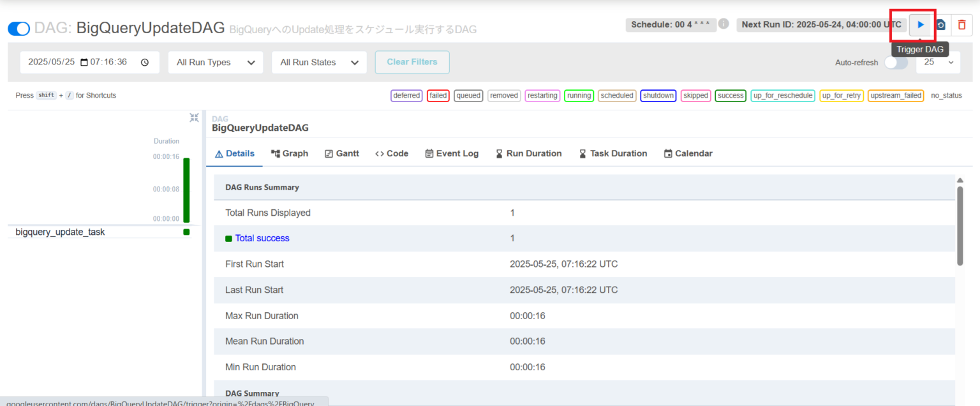Click the schedule info icon
The height and width of the screenshot is (406, 980).
click(724, 24)
